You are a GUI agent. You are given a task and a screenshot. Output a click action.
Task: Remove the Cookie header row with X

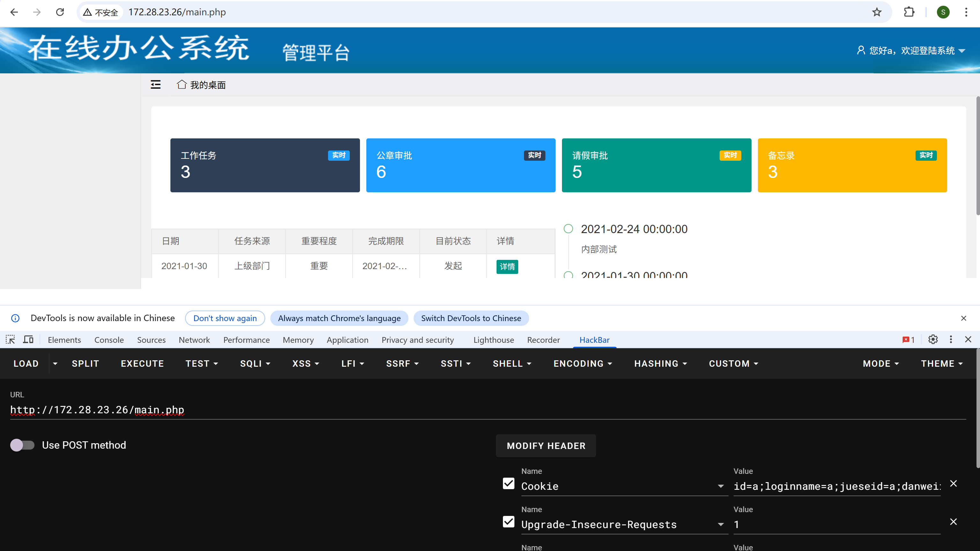[954, 484]
